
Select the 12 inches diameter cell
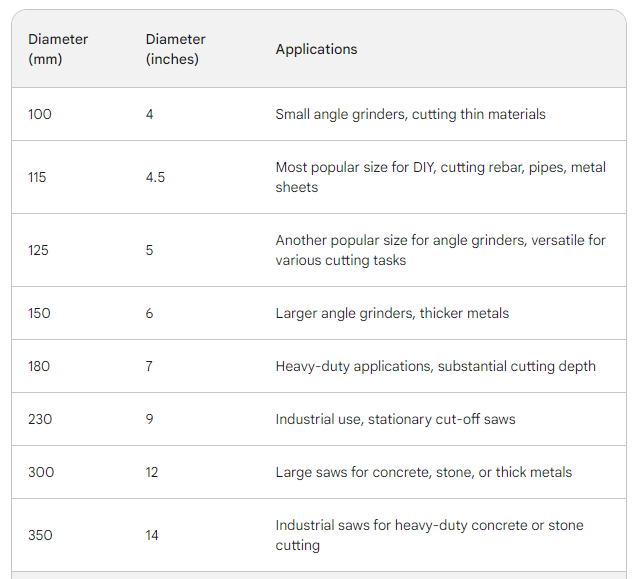point(152,472)
